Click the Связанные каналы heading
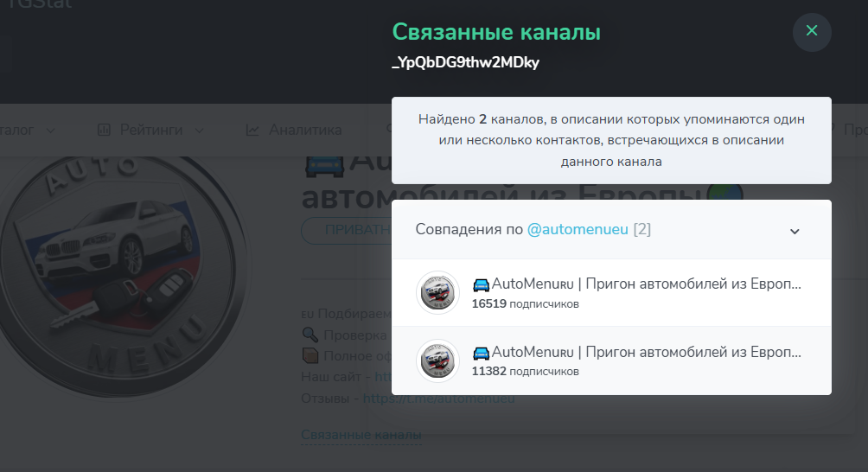The width and height of the screenshot is (868, 472). click(x=496, y=32)
